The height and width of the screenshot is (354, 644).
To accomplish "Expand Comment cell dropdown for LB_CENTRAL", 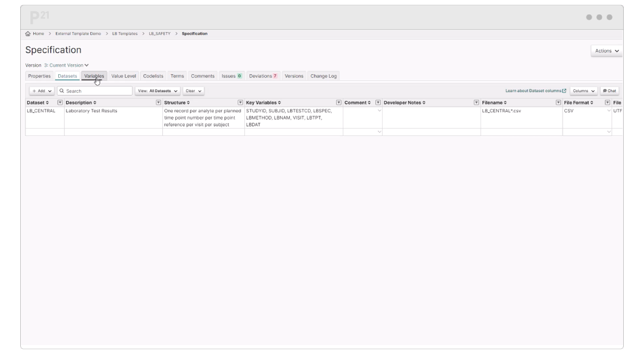I will point(379,111).
